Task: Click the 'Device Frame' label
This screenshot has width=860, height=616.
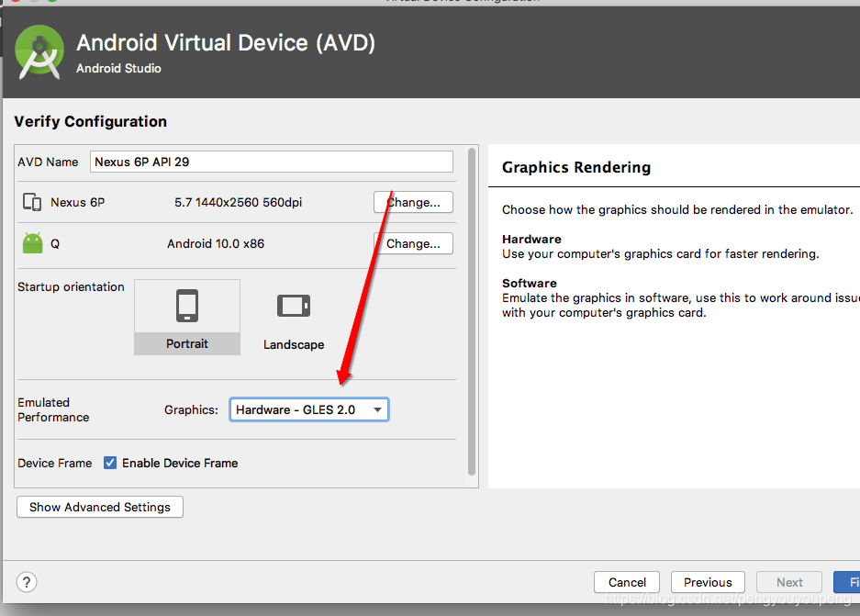Action: [x=55, y=463]
